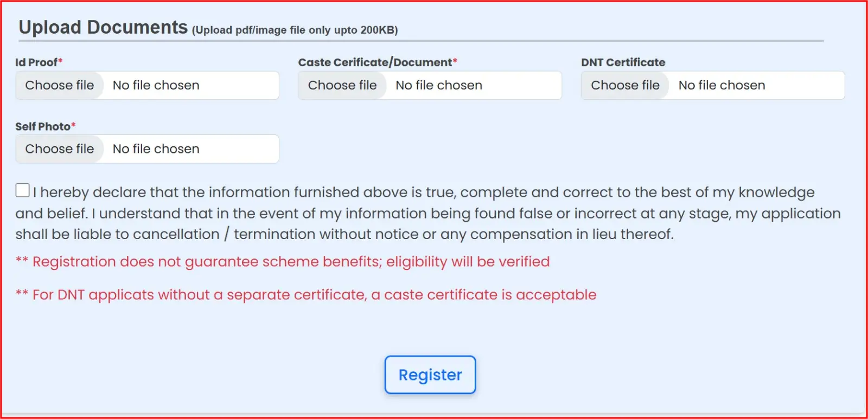Click "No file chosen" in Self Photo field
868x419 pixels.
point(156,149)
